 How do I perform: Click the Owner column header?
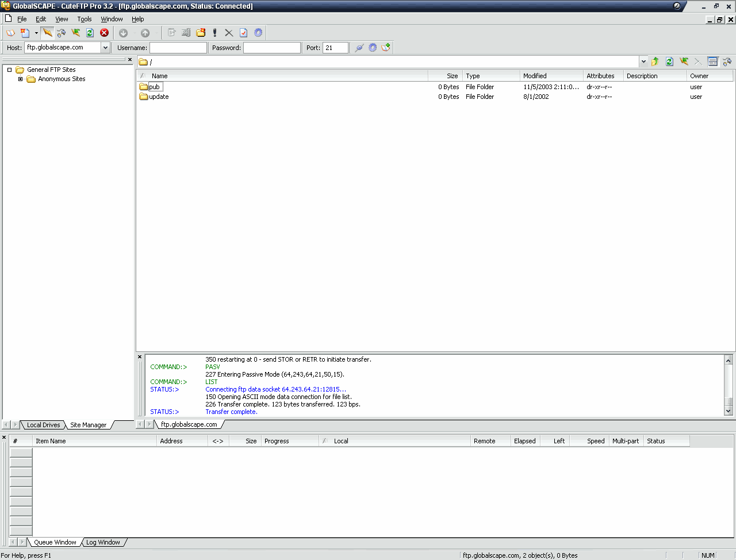click(x=710, y=76)
